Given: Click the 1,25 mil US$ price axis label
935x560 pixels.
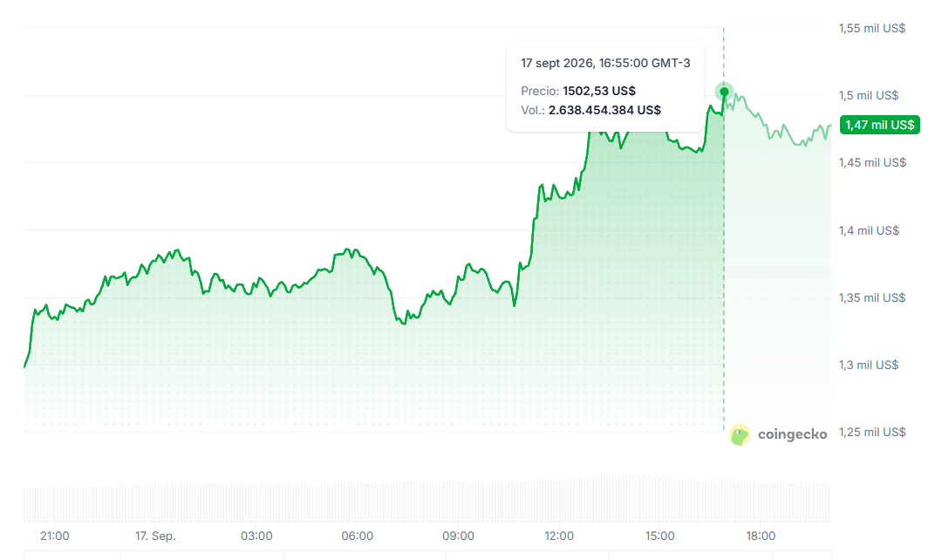Looking at the screenshot, I should (x=872, y=432).
